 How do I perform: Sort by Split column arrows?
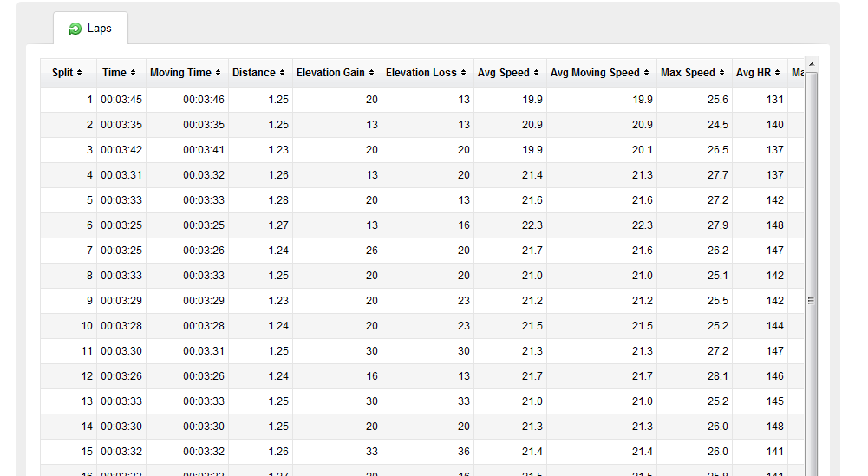(x=79, y=73)
